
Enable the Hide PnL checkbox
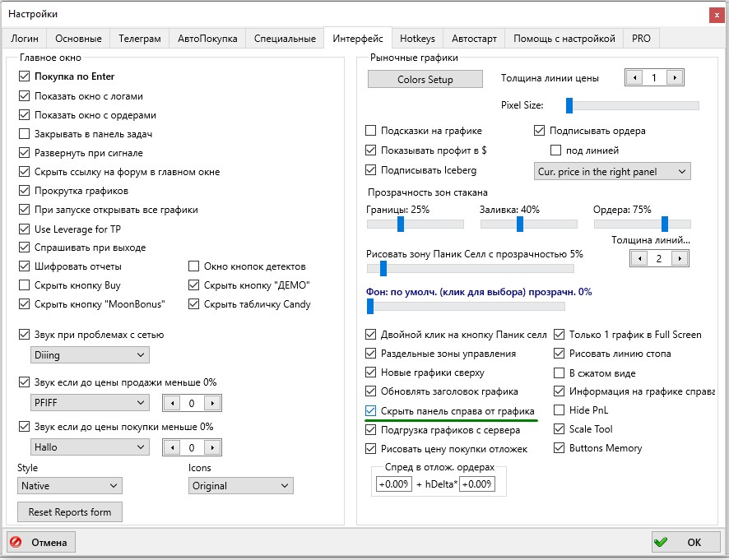[560, 410]
